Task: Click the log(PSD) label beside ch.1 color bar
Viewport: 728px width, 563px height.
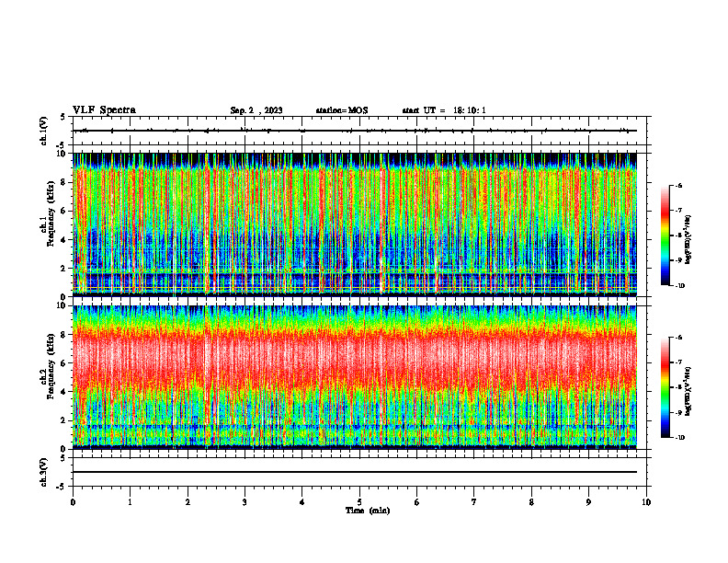Action: [x=688, y=240]
